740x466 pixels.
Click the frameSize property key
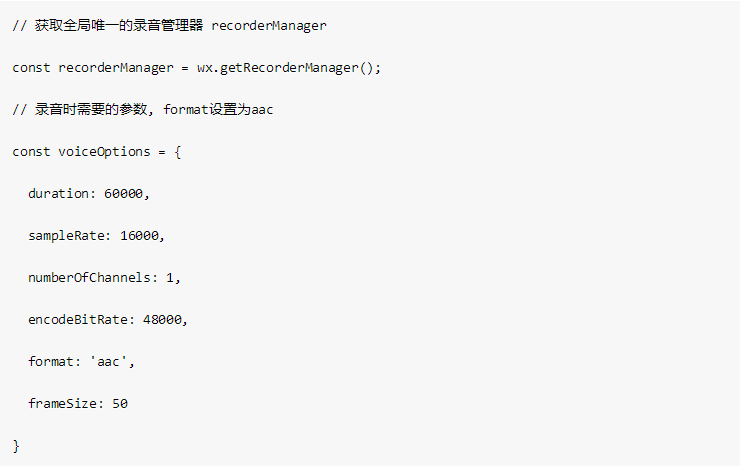62,404
